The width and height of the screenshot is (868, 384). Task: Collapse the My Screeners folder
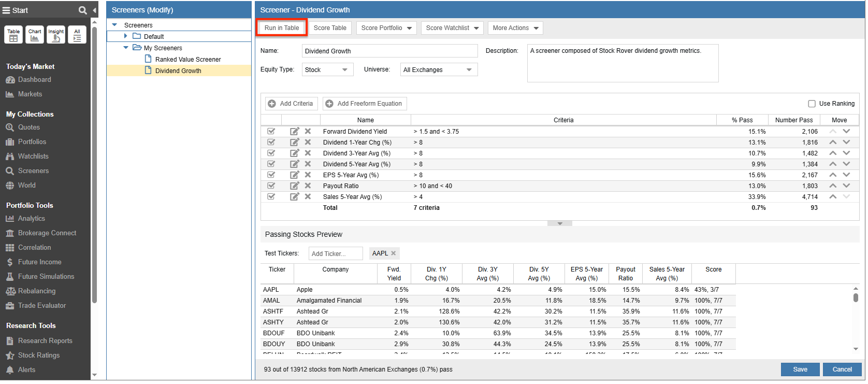(x=126, y=48)
